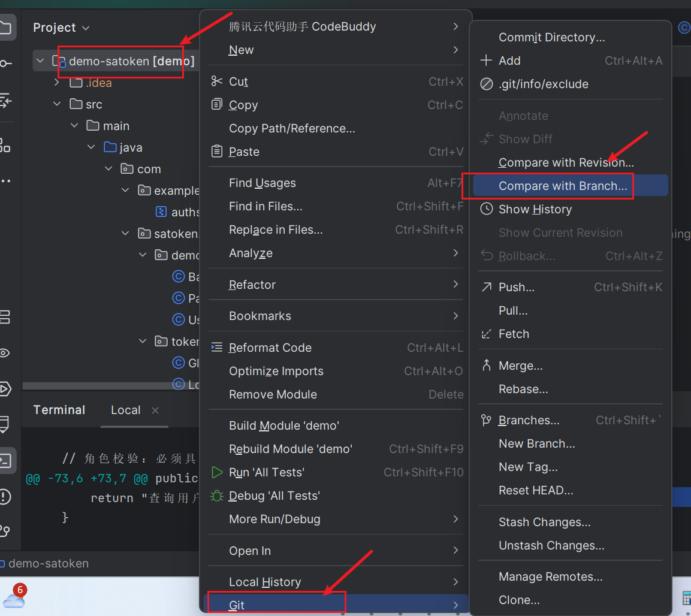Click the clock icon beside Show History

(x=486, y=209)
